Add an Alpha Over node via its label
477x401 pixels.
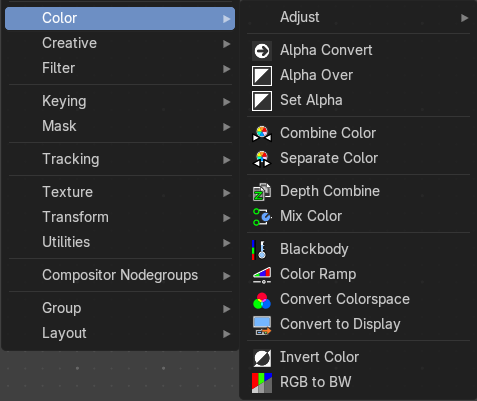pos(316,75)
